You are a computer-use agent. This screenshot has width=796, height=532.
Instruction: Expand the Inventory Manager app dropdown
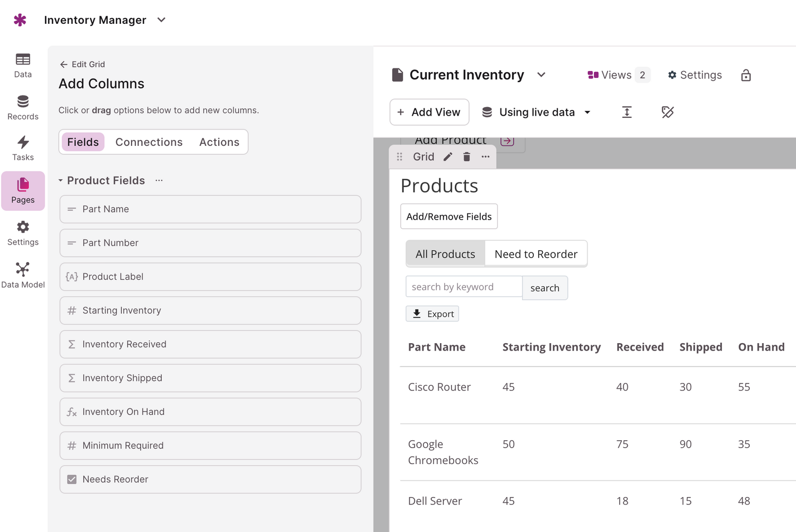[161, 20]
